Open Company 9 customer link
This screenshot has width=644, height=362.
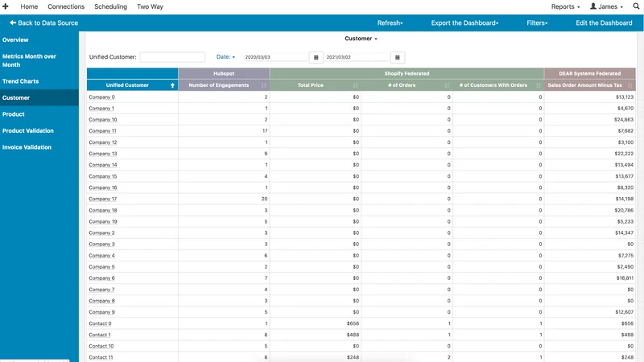(102, 312)
